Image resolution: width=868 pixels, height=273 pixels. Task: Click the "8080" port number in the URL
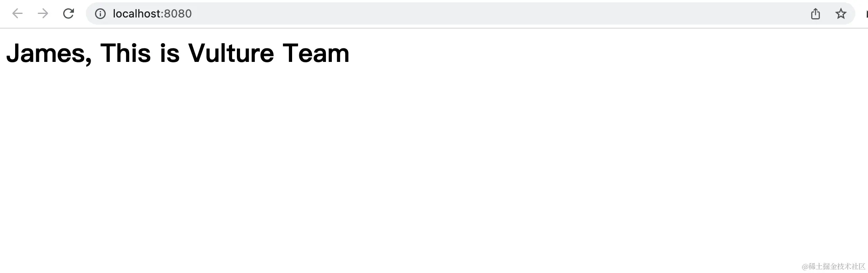[x=178, y=13]
